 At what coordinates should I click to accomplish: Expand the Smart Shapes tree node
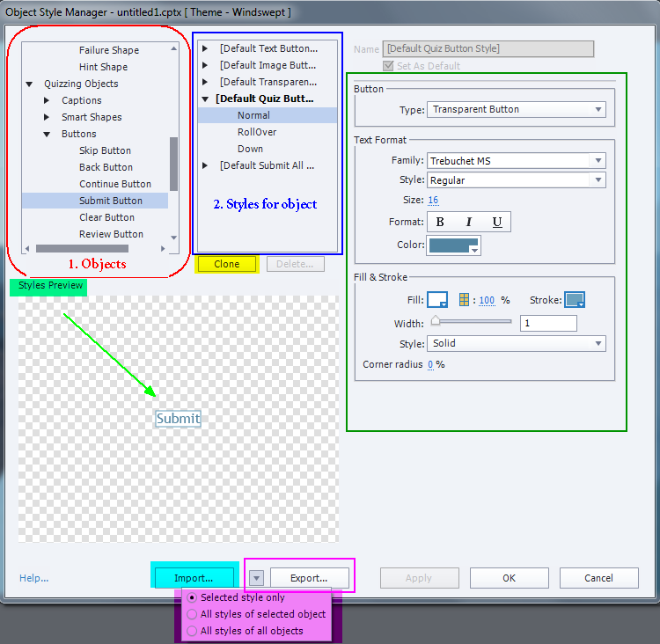tap(47, 117)
